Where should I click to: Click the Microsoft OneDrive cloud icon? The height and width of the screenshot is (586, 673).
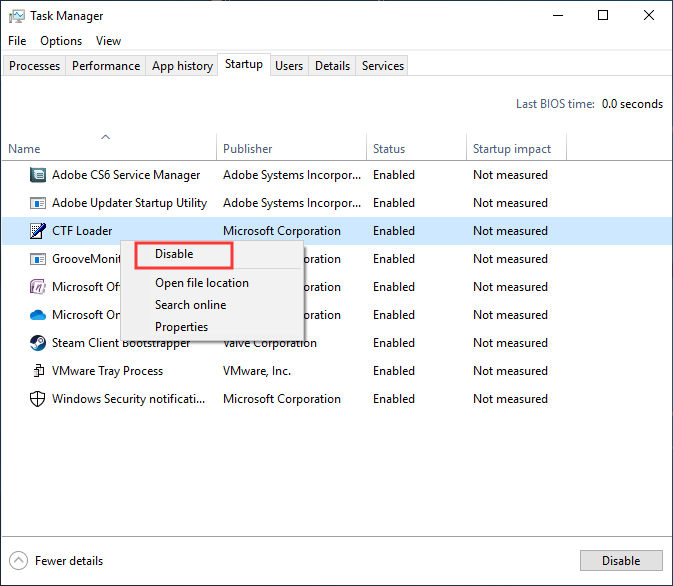(38, 315)
